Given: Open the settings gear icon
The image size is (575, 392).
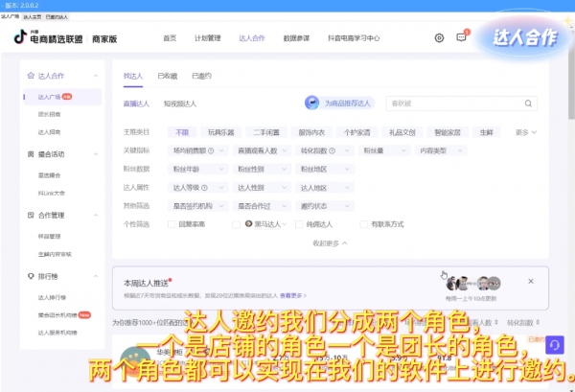Looking at the screenshot, I should [439, 37].
